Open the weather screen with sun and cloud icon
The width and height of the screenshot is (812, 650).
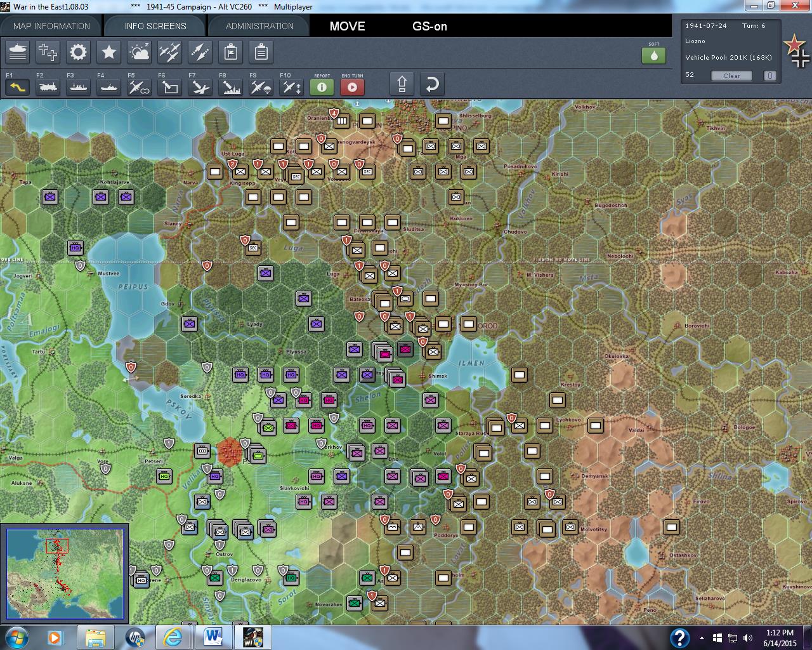pyautogui.click(x=140, y=52)
